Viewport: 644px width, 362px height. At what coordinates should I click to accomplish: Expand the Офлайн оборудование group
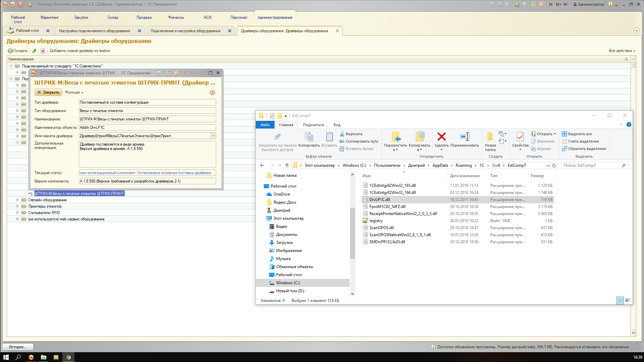pos(17,200)
